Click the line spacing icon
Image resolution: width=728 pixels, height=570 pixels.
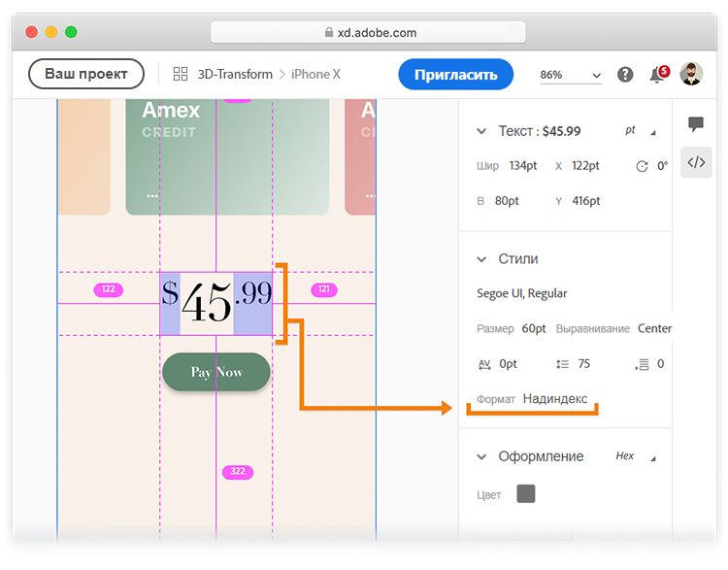tap(562, 364)
